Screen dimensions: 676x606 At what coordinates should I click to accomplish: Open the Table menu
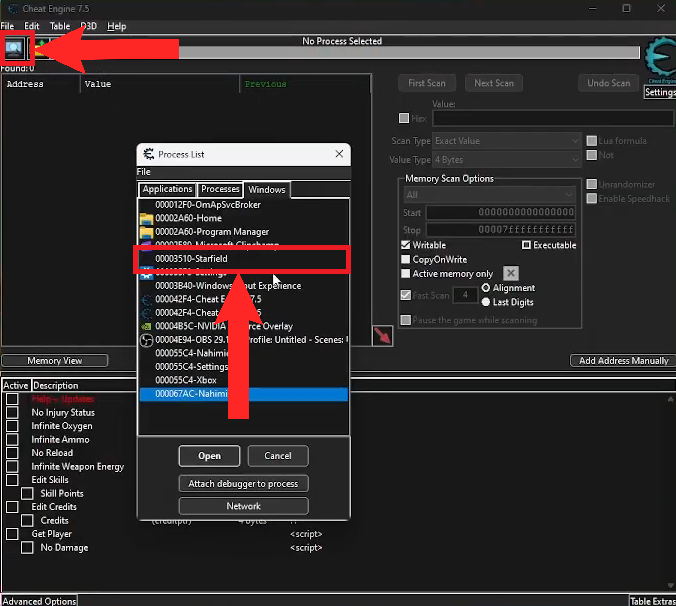[x=60, y=25]
